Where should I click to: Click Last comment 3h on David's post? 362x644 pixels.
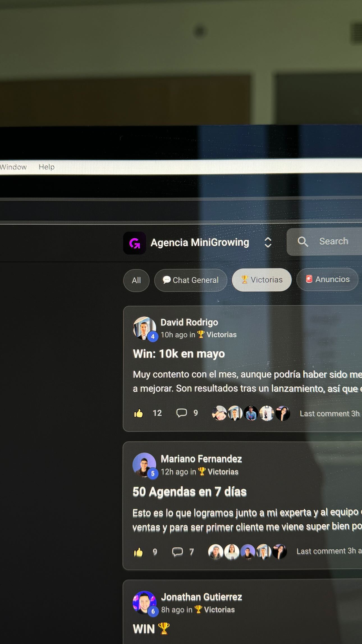tap(330, 413)
